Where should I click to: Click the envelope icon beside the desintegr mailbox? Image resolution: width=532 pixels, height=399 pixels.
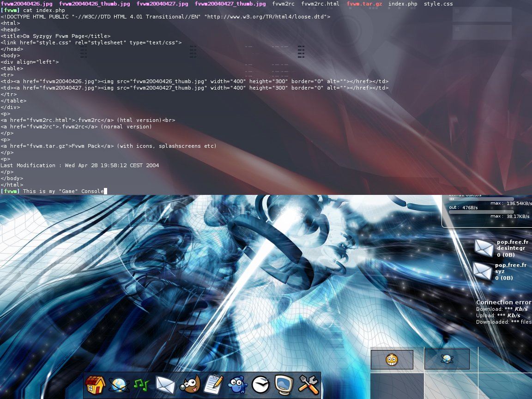[x=484, y=248]
